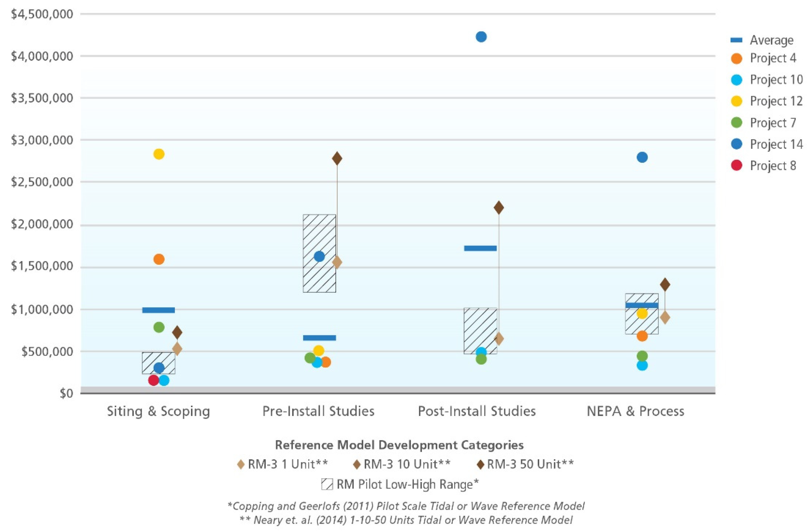Screen dimensions: 810x532
Task: Click the Average bar in Post-Install Studies
Action: click(x=480, y=248)
